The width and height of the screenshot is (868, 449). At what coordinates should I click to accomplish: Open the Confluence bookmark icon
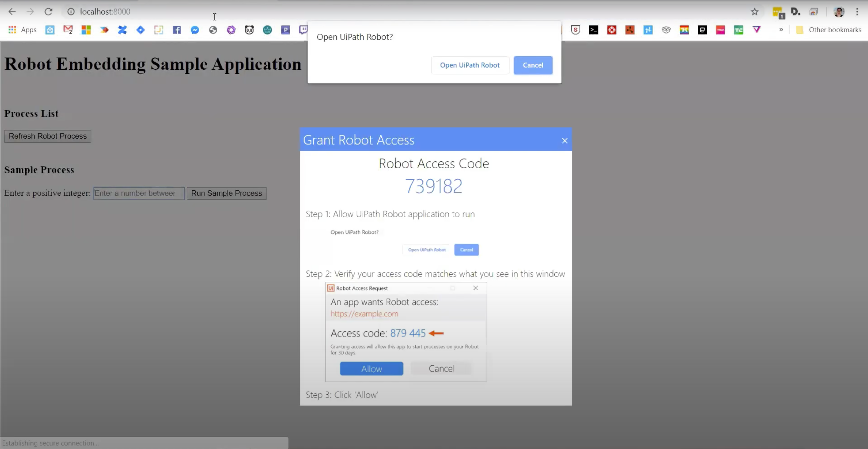[x=122, y=30]
